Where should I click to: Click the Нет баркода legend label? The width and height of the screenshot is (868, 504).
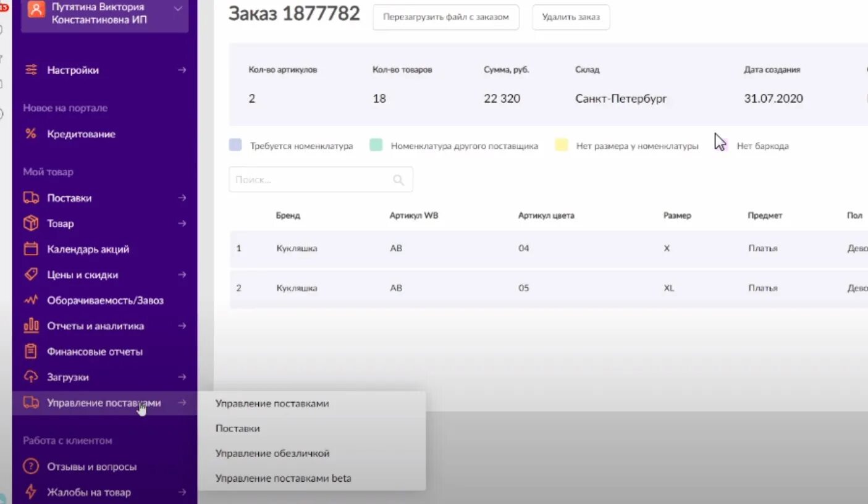pyautogui.click(x=762, y=146)
